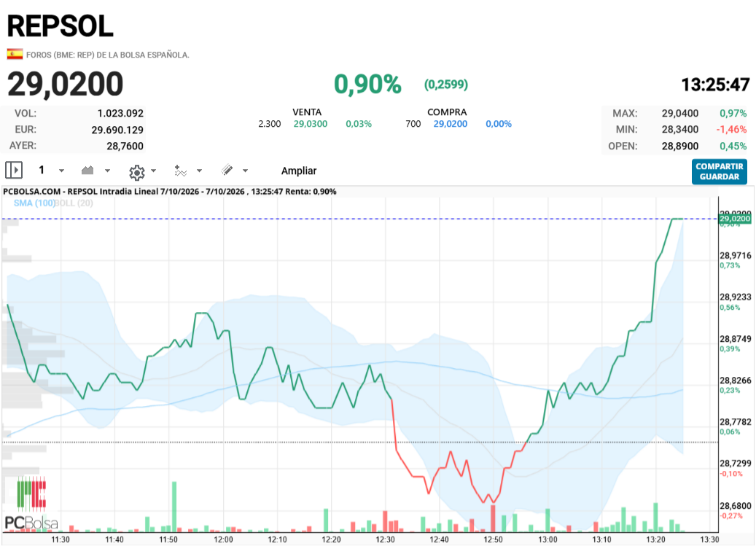Click the add indicator icon
This screenshot has height=546, width=756.
pyautogui.click(x=180, y=171)
